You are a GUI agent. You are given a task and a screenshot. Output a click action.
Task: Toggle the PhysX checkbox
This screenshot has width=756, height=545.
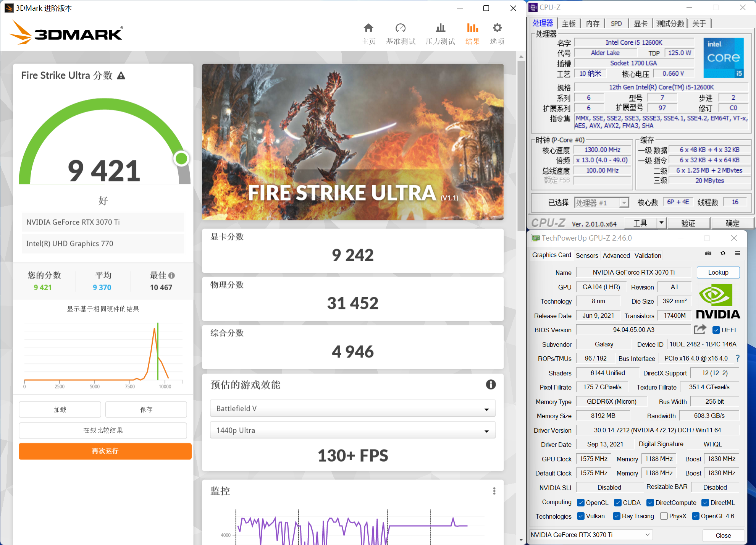tap(664, 516)
